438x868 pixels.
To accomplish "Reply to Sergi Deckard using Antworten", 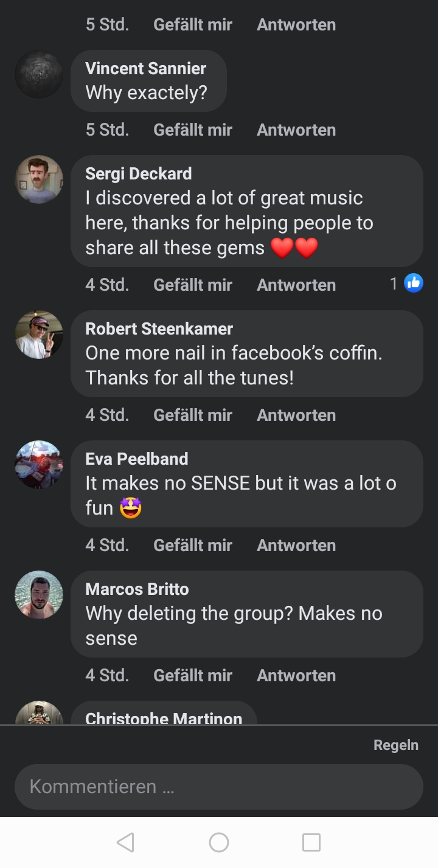I will [296, 285].
